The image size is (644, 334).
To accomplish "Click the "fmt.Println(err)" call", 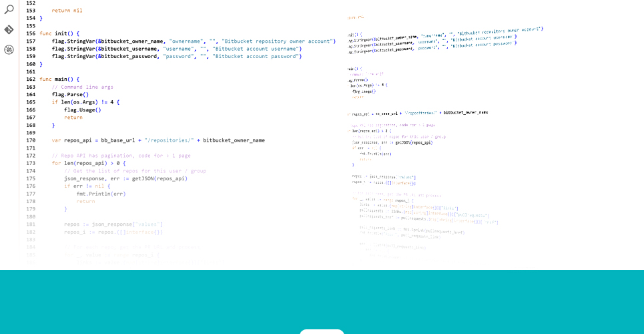I will [101, 194].
